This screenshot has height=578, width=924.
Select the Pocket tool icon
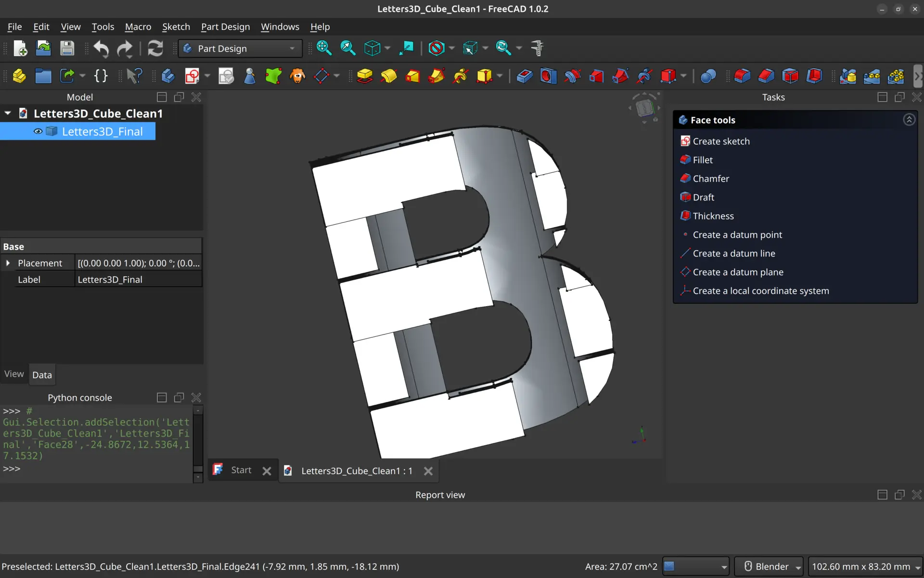(x=525, y=76)
